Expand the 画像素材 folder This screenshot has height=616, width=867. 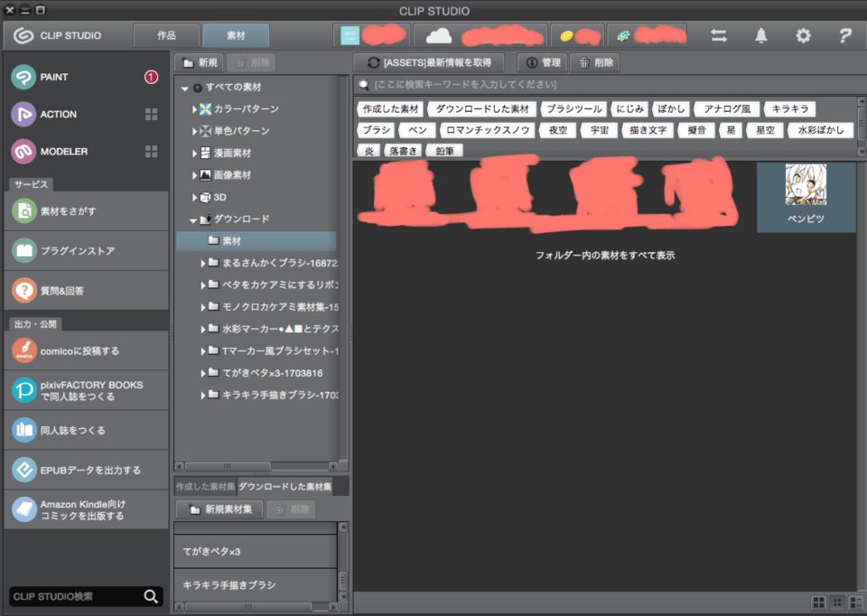click(x=195, y=175)
